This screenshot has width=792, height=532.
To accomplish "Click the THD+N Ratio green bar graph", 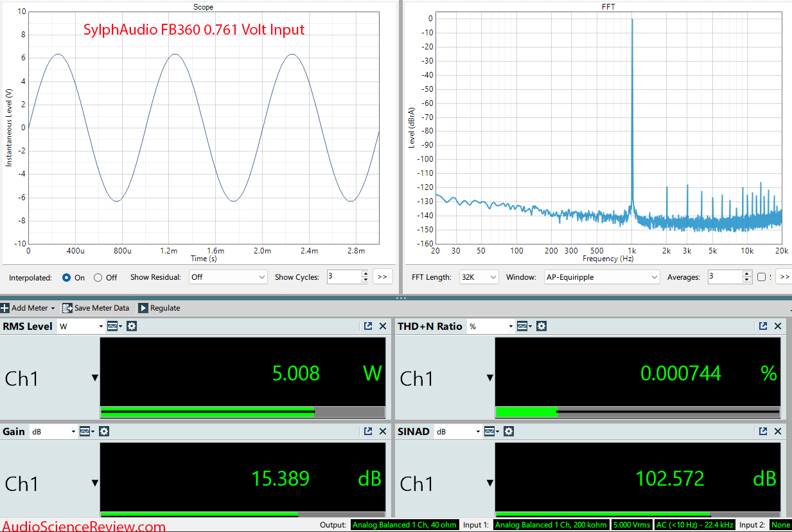I will click(637, 412).
